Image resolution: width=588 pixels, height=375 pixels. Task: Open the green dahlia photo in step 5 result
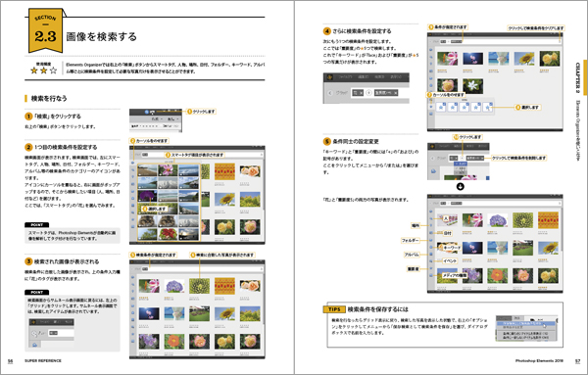point(522,220)
